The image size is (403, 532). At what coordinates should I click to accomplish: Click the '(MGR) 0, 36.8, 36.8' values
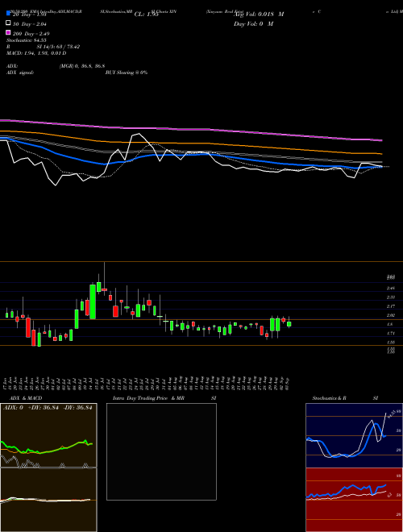[x=81, y=66]
